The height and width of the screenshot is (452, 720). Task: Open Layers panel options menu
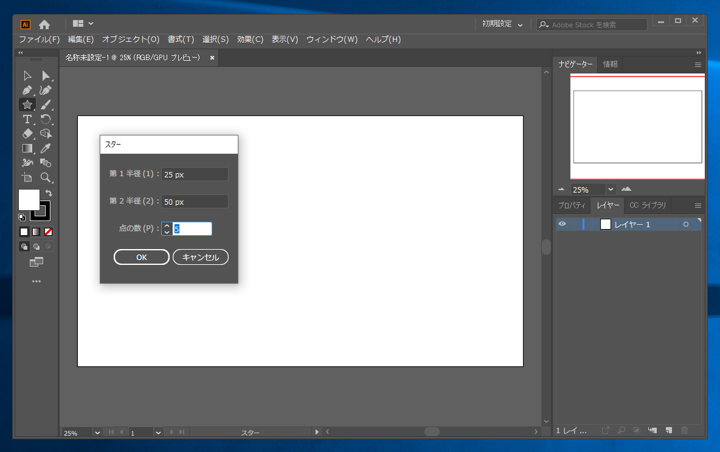tap(698, 205)
